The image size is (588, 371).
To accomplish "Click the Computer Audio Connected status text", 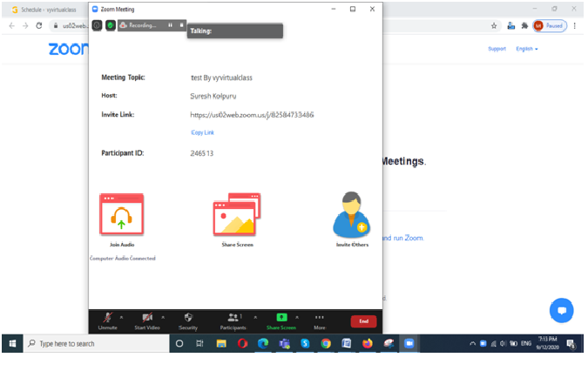I will (x=123, y=258).
